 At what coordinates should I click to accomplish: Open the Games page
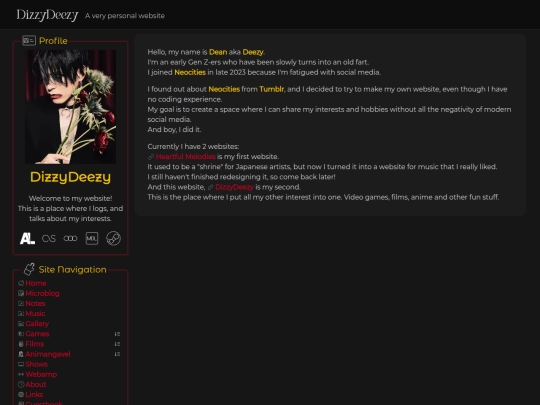point(37,334)
